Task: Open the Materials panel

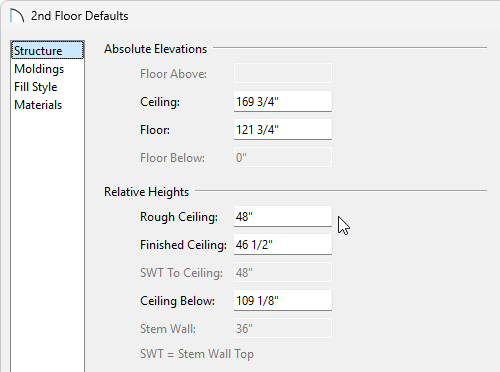Action: (38, 105)
